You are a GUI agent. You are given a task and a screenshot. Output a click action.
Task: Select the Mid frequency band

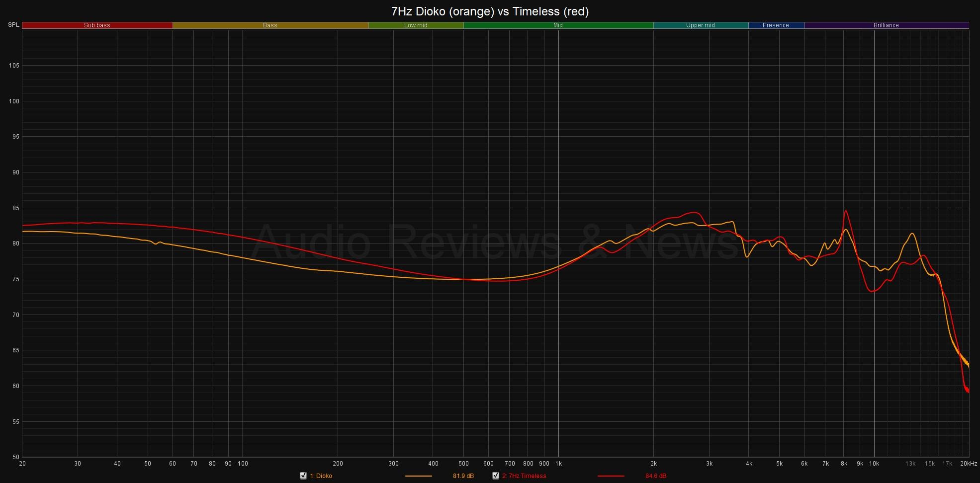pos(558,25)
